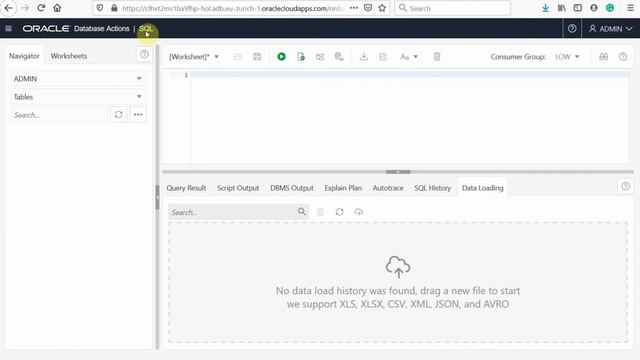Select the Data Loading tab
Image resolution: width=640 pixels, height=360 pixels.
pyautogui.click(x=482, y=188)
